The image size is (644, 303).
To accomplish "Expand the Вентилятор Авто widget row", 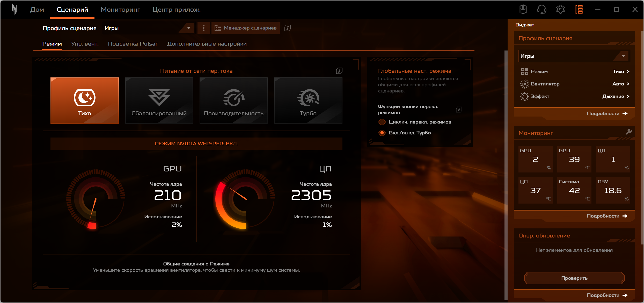I will click(621, 84).
